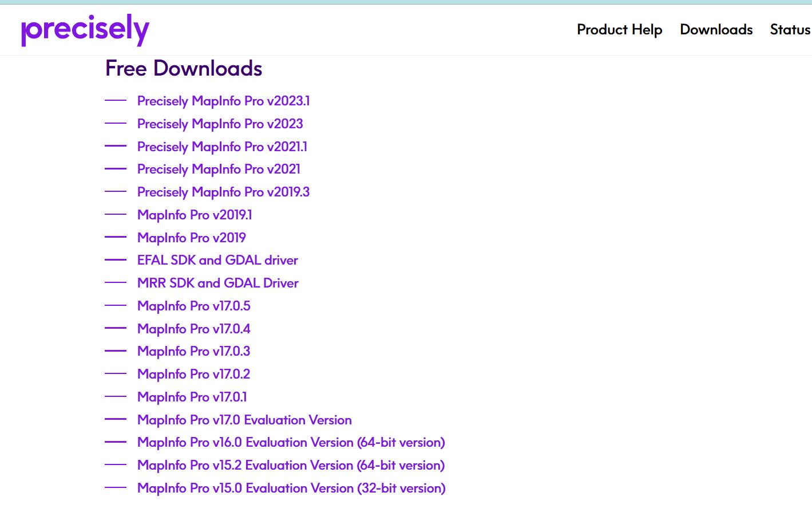
Task: Go to the Downloads menu item
Action: tap(716, 30)
